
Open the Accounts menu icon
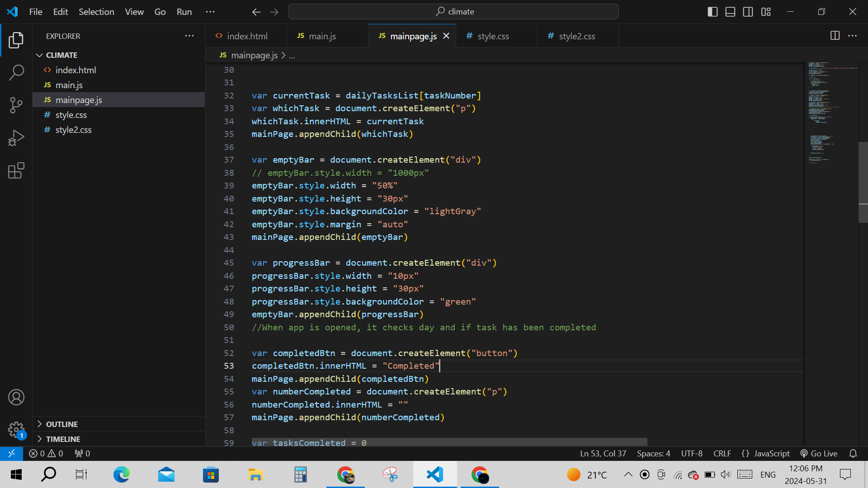[16, 397]
